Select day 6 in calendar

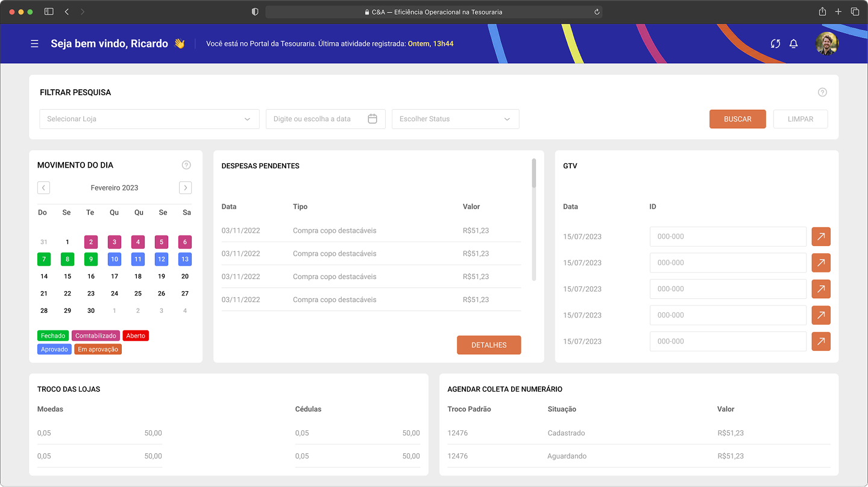pos(185,242)
